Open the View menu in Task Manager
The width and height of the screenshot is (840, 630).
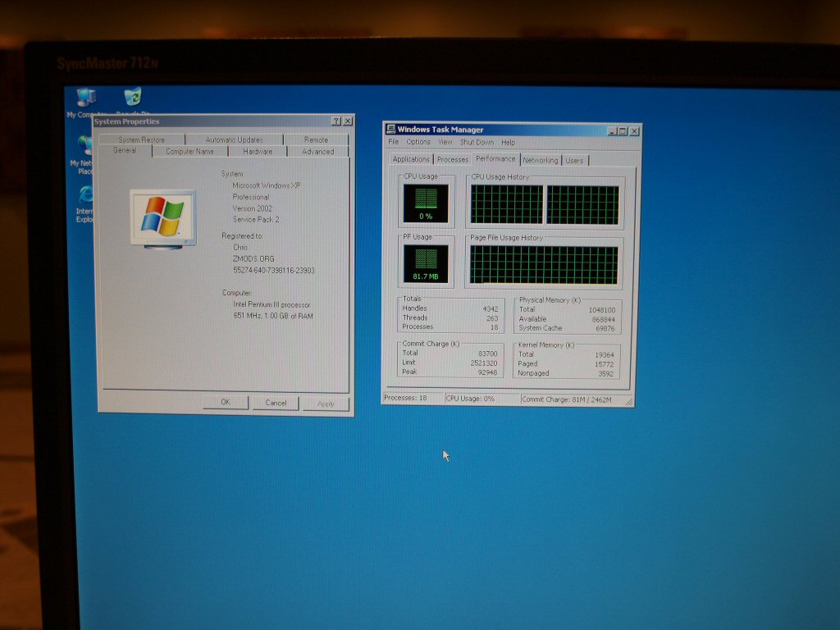point(445,142)
